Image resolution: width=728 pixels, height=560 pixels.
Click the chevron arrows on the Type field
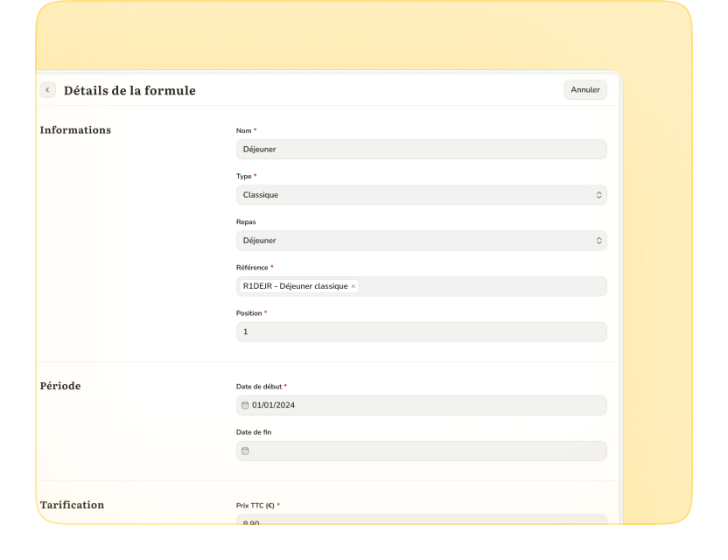click(x=598, y=195)
